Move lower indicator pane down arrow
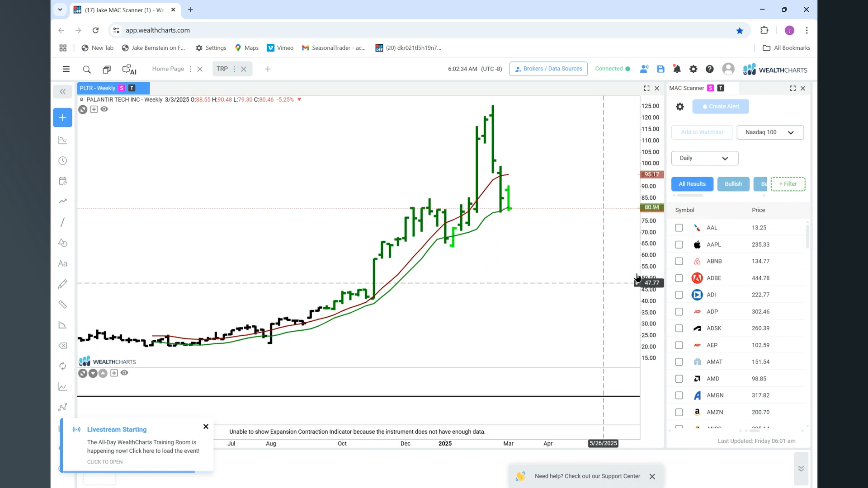 93,373
